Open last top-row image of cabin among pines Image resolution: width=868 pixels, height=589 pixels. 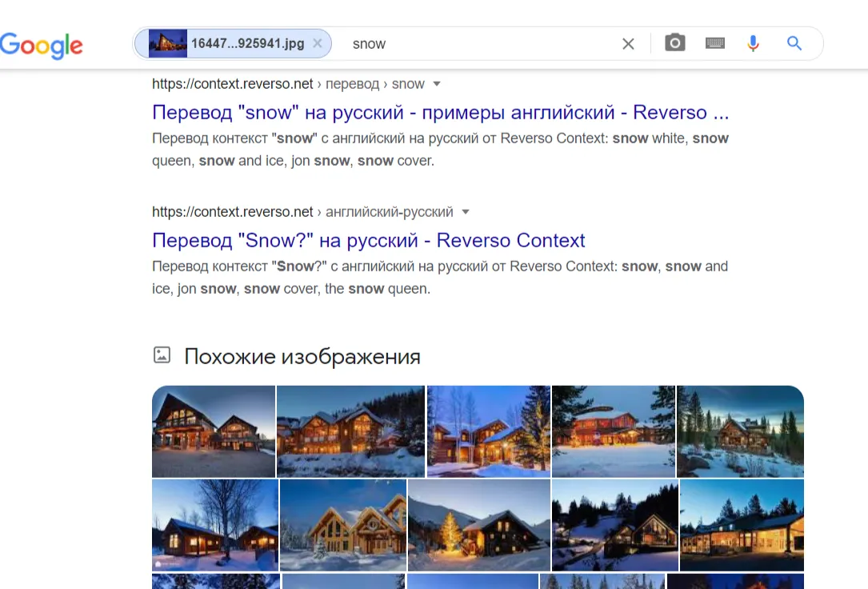coord(740,431)
